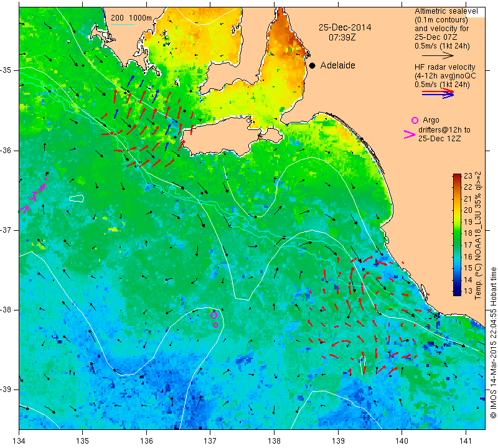The width and height of the screenshot is (498, 448).
Task: Click the '134' longitude axis label
Action: click(19, 441)
